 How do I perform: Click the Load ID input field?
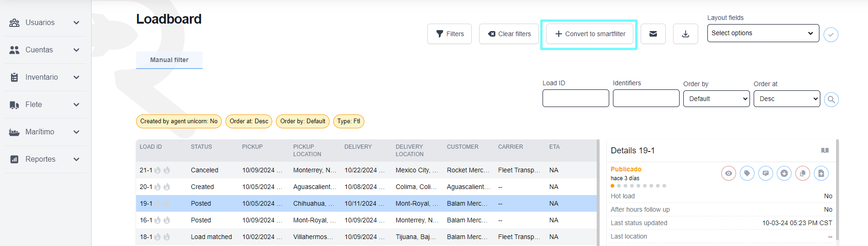point(575,99)
